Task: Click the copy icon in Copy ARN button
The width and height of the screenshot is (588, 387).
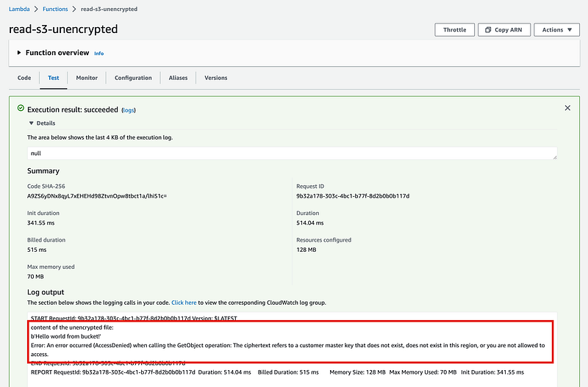Action: pos(488,29)
